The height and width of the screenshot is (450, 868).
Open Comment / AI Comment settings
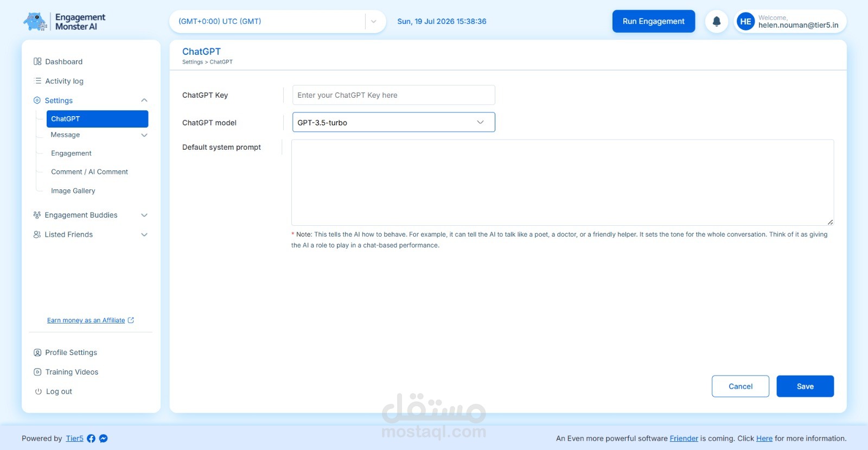tap(90, 172)
